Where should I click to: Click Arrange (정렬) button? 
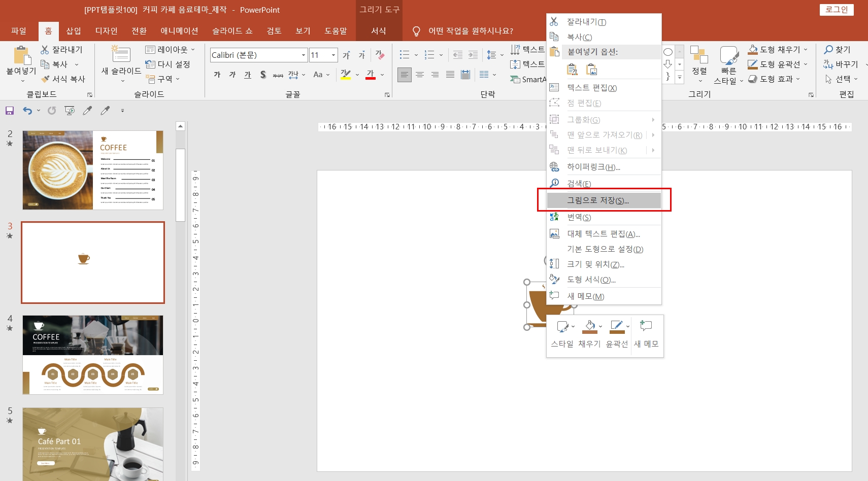tap(699, 64)
